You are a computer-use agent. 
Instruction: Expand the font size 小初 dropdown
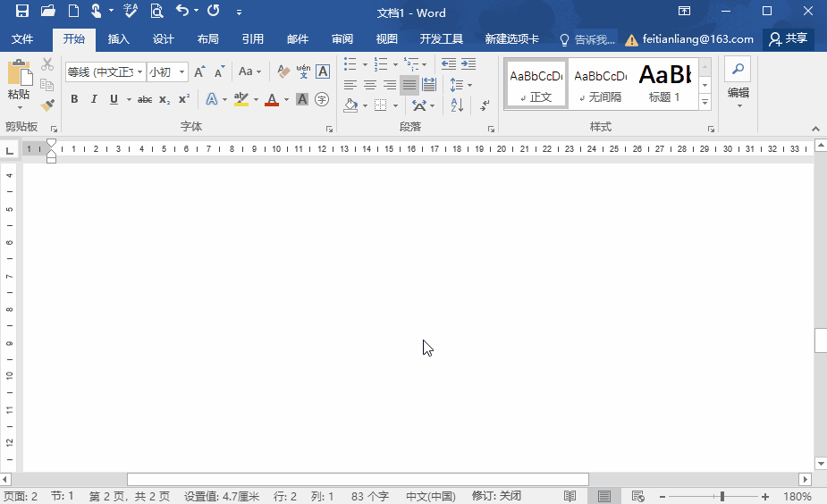(181, 71)
